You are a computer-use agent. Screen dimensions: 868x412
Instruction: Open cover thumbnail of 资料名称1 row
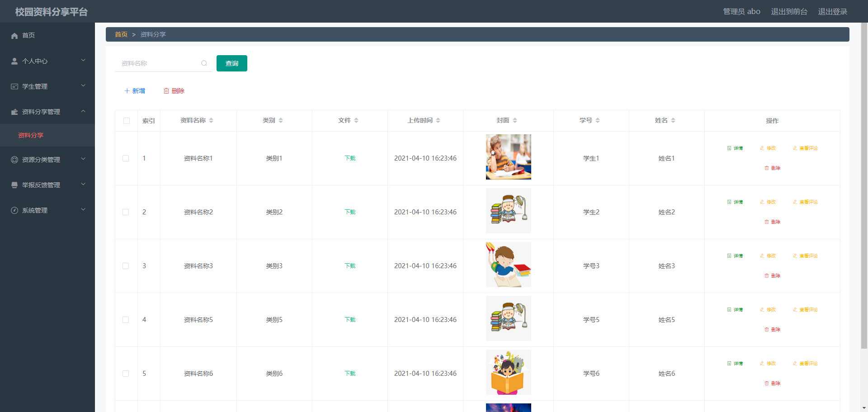click(x=509, y=157)
